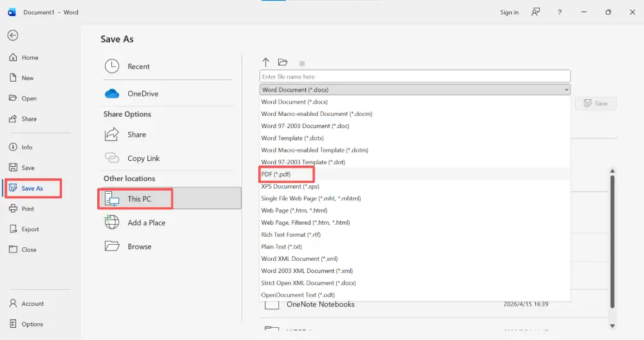Choose Word Macro-enabled Template (*.dotm)
This screenshot has width=644, height=340.
pyautogui.click(x=415, y=150)
